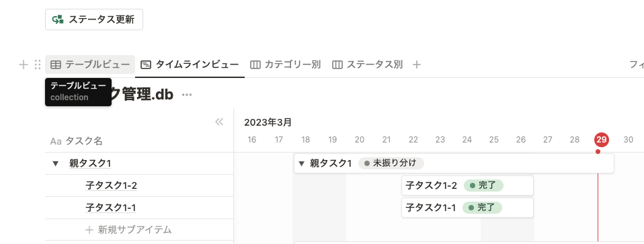Collapse 親タスク1 in the task list
644x244 pixels.
(x=55, y=163)
